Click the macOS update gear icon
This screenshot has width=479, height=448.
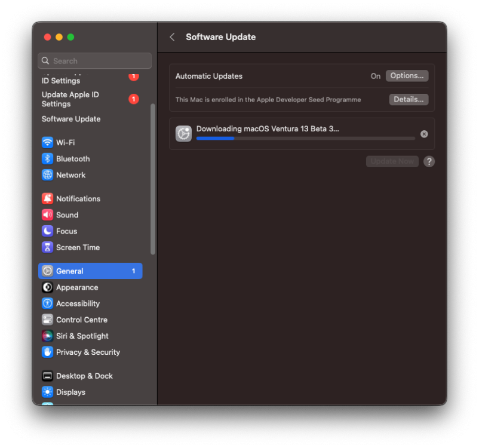(183, 134)
